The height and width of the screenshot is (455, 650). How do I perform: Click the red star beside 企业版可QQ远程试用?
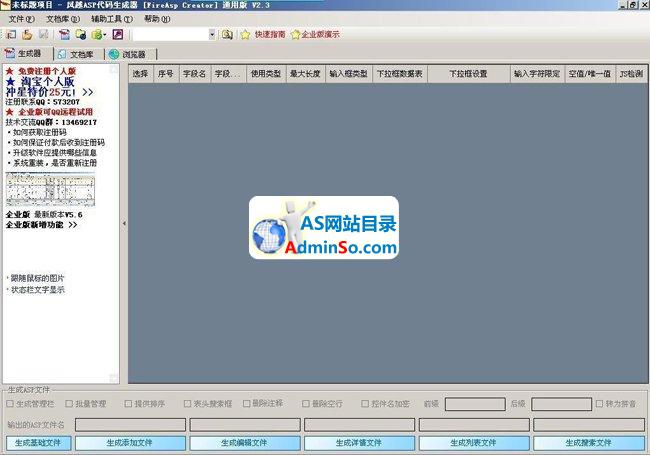(10, 112)
